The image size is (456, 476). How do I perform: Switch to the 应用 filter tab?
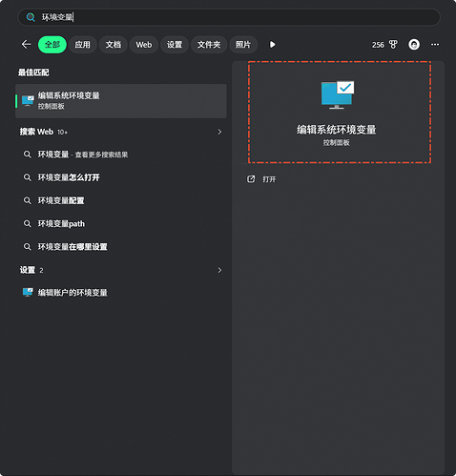point(83,45)
